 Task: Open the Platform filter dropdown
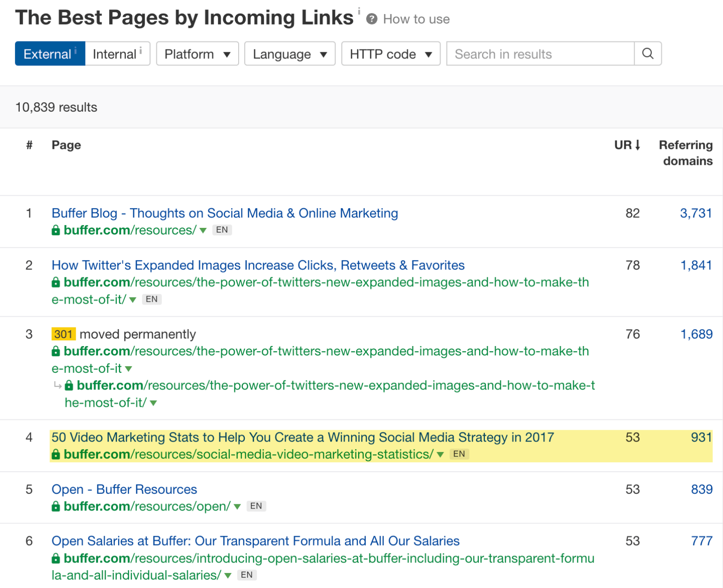[x=197, y=54]
